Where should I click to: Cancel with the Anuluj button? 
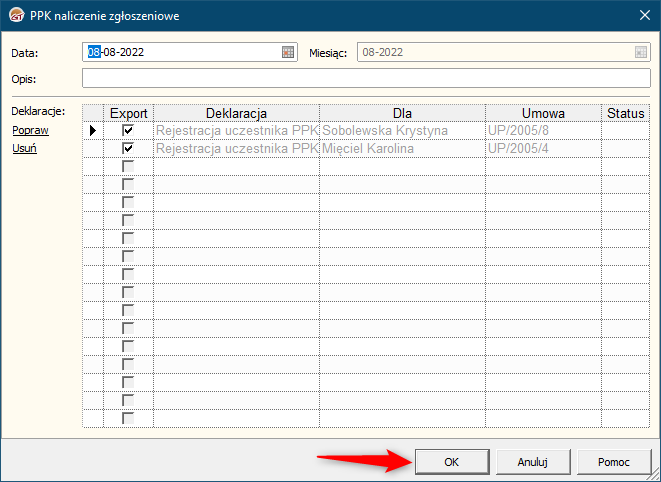[x=533, y=462]
